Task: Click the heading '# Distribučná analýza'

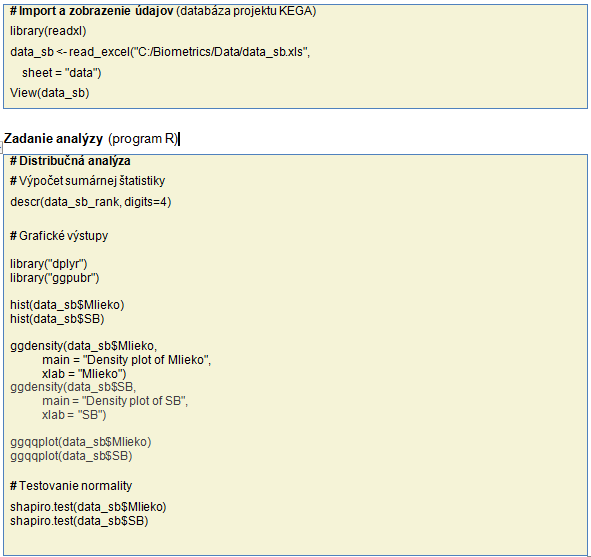Action: coord(70,161)
